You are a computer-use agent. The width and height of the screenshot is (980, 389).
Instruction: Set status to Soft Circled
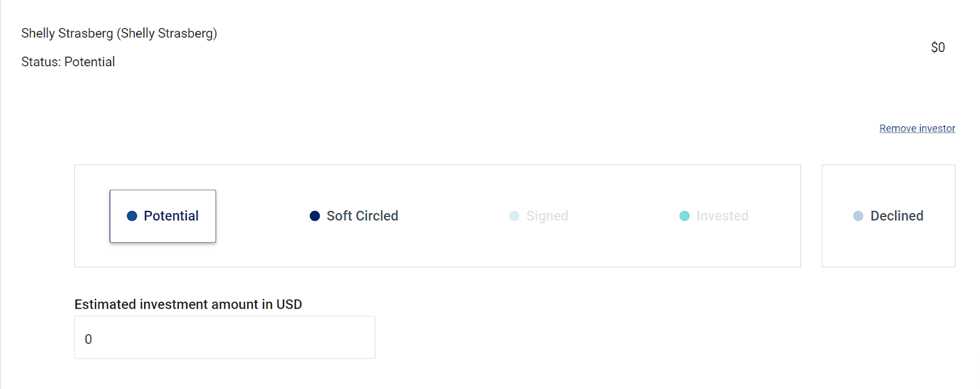click(354, 216)
